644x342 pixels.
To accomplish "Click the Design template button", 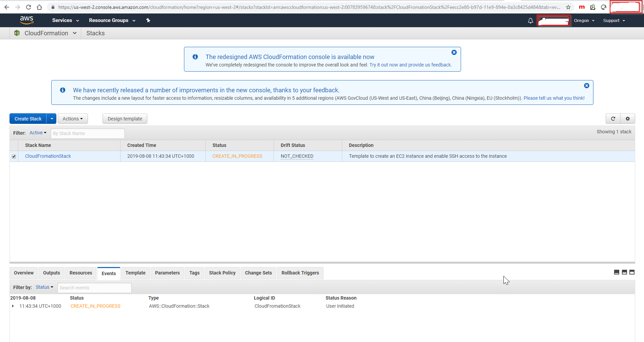I will [125, 119].
